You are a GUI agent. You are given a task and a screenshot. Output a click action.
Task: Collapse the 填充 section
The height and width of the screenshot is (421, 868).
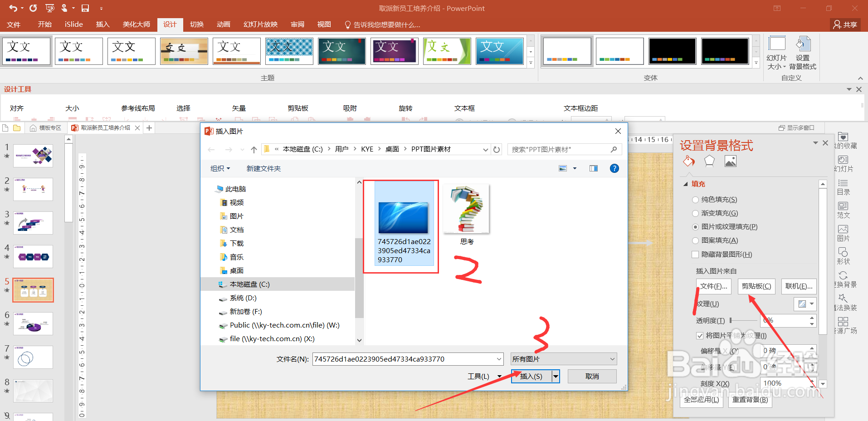pos(686,184)
